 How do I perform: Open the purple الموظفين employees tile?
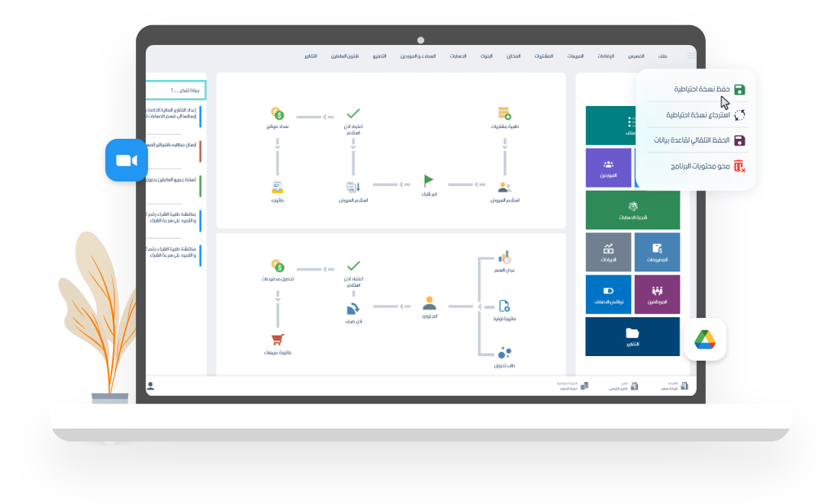(656, 294)
